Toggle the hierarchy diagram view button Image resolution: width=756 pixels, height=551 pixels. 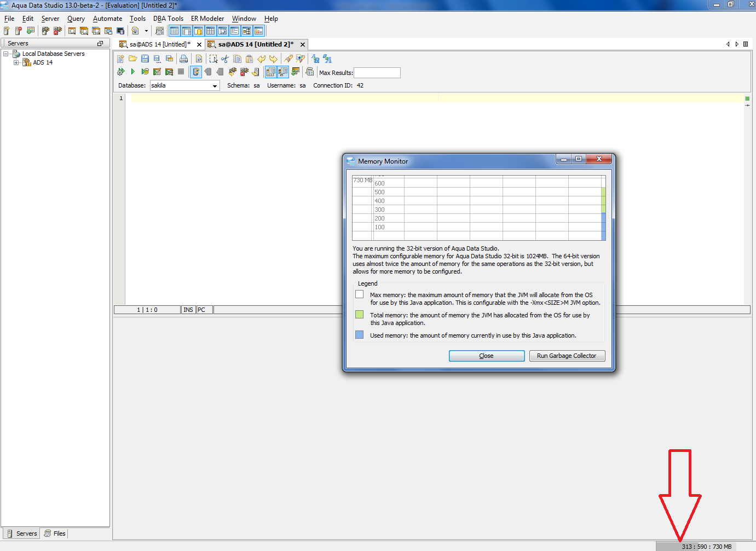pyautogui.click(x=246, y=31)
